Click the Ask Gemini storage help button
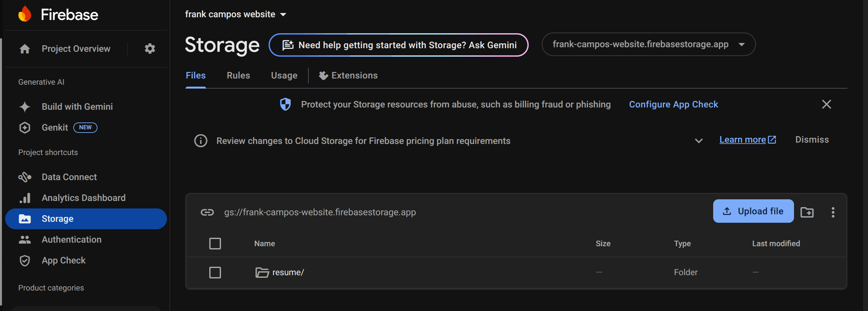 398,45
